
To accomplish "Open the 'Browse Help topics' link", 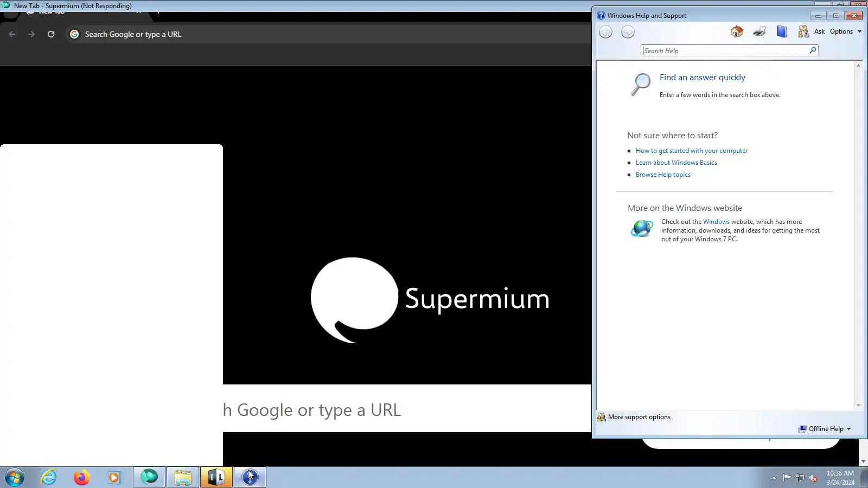I will click(x=663, y=175).
